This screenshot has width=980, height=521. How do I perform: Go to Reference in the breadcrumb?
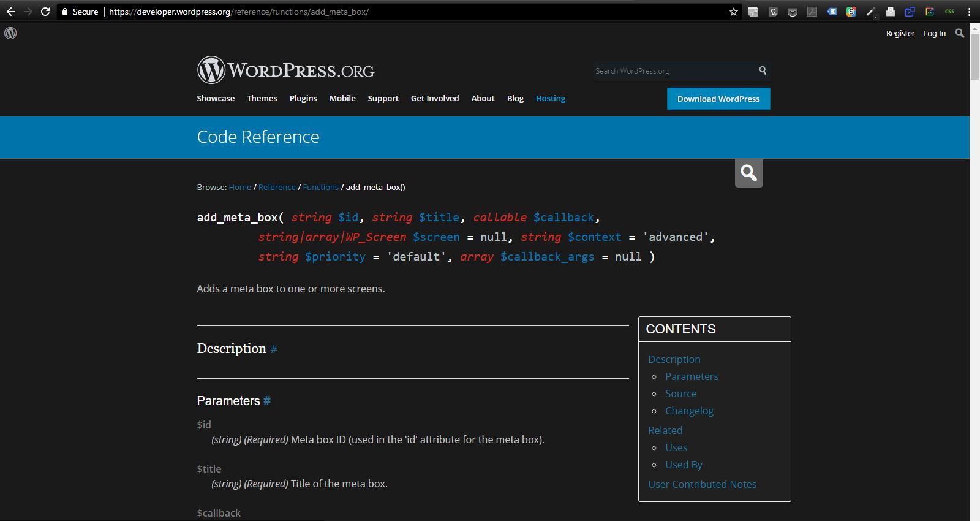[277, 187]
